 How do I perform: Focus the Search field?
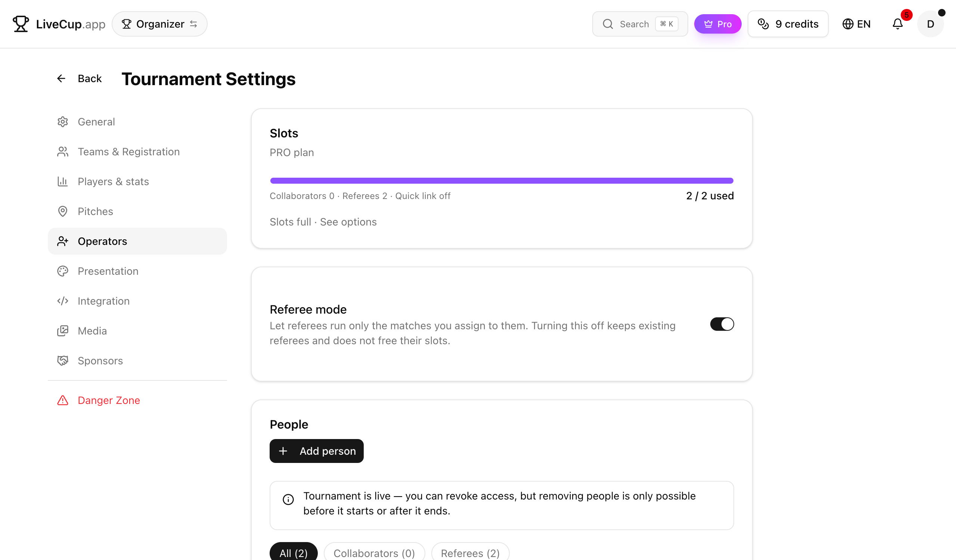[640, 24]
